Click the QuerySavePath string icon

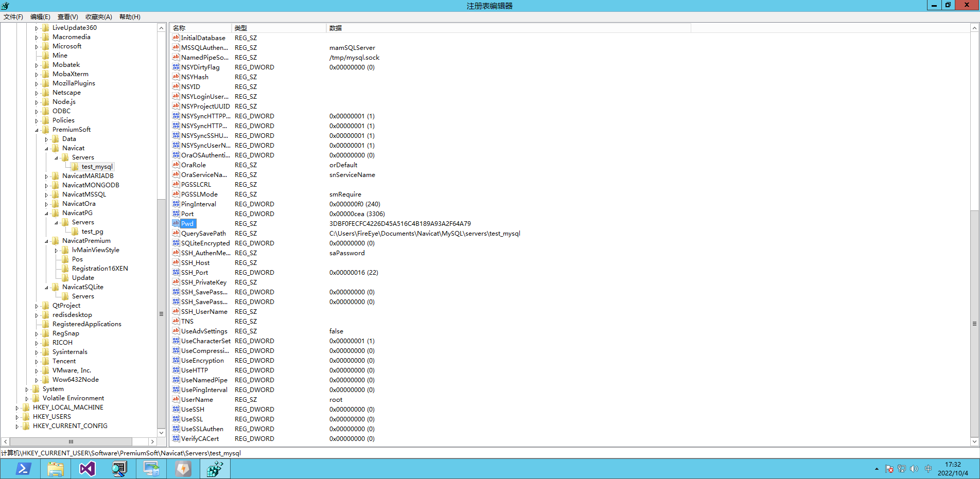(x=176, y=233)
